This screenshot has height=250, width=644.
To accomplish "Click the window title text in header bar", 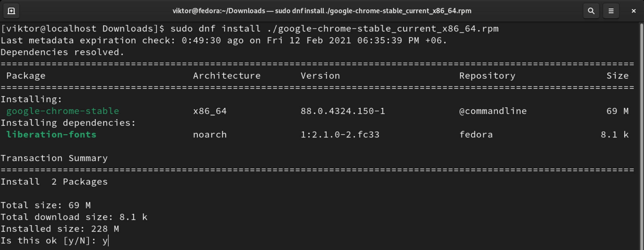I will [322, 11].
